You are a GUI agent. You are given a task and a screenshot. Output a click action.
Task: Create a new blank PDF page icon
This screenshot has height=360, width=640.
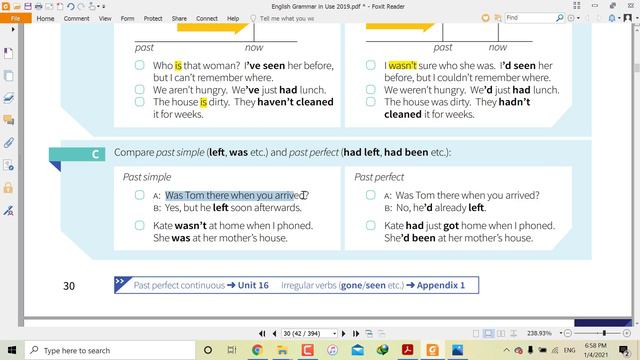(x=60, y=6)
